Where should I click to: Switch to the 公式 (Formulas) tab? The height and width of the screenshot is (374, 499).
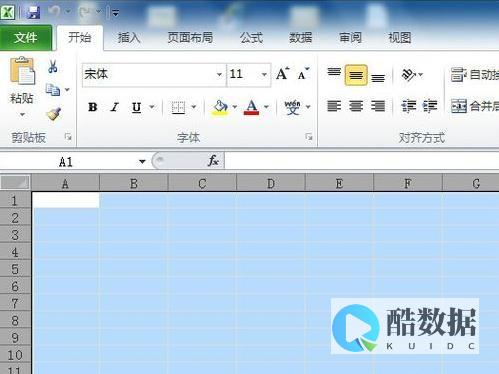[x=252, y=38]
